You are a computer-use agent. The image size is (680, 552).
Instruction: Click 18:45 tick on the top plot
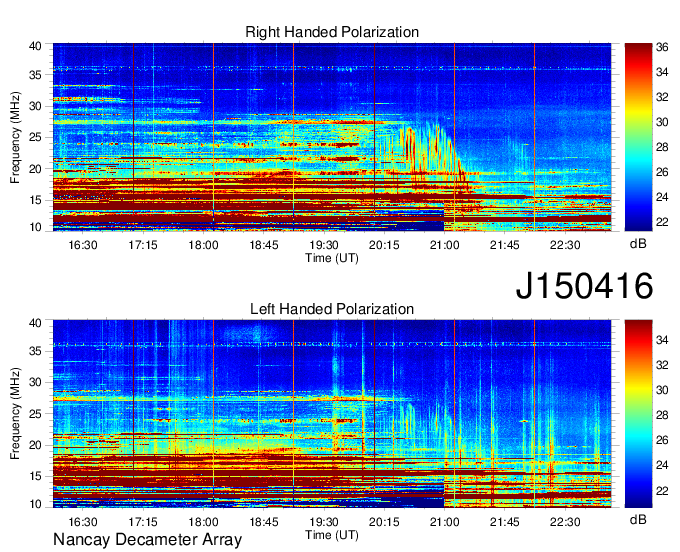(264, 245)
